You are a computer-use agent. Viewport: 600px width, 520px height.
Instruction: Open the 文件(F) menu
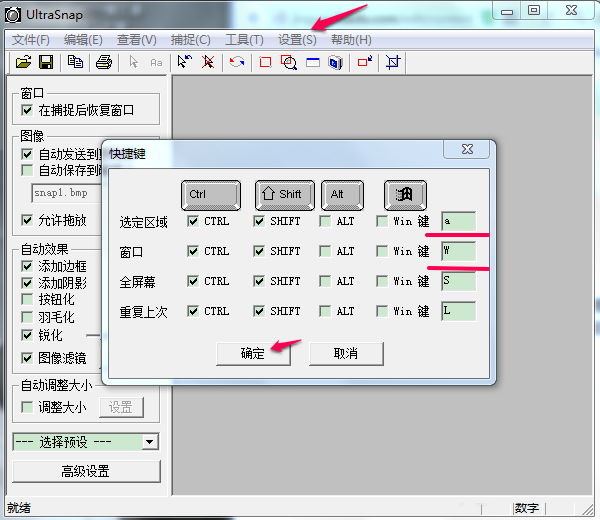click(31, 40)
